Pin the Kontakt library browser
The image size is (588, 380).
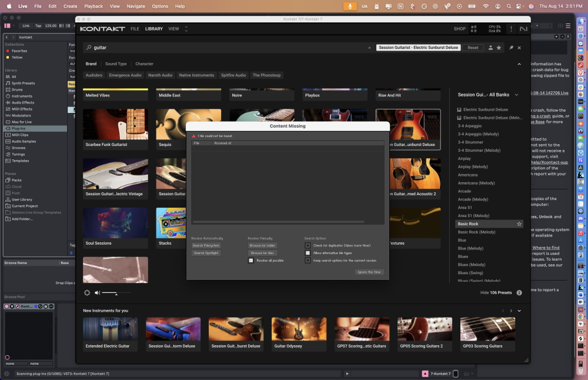pyautogui.click(x=511, y=48)
